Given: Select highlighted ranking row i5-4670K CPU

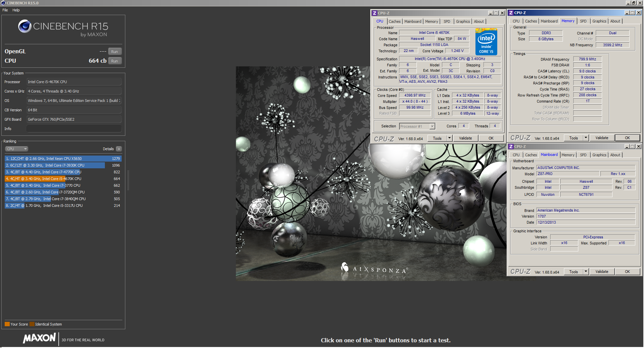Looking at the screenshot, I should 63,179.
